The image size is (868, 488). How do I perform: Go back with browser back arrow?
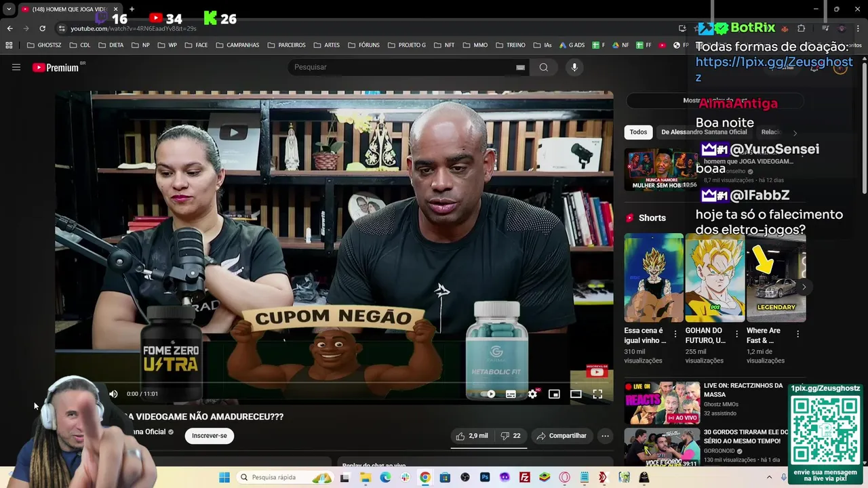[x=9, y=28]
